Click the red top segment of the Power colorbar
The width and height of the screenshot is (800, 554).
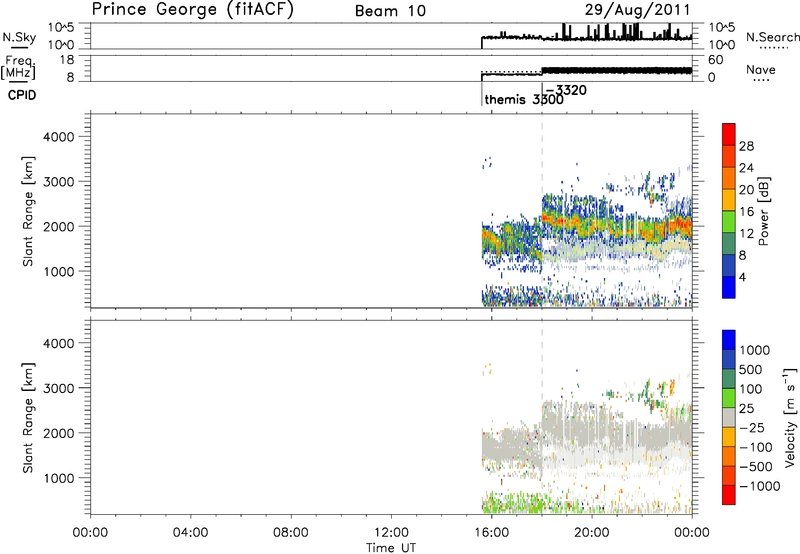coord(729,134)
